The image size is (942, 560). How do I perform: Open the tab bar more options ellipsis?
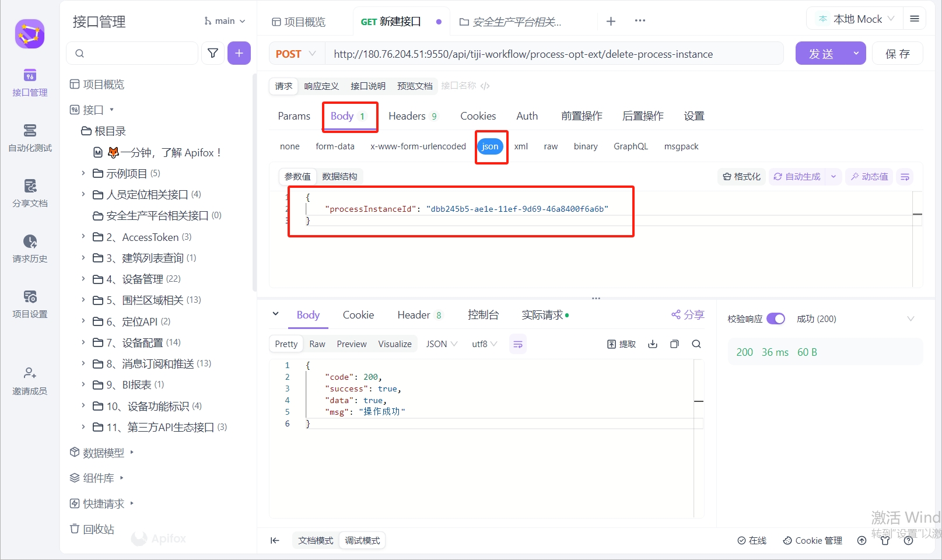640,21
